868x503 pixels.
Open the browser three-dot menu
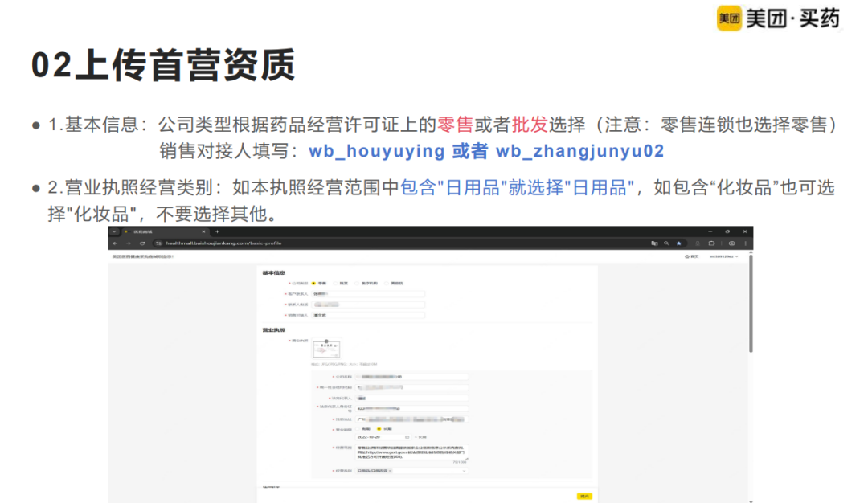746,243
